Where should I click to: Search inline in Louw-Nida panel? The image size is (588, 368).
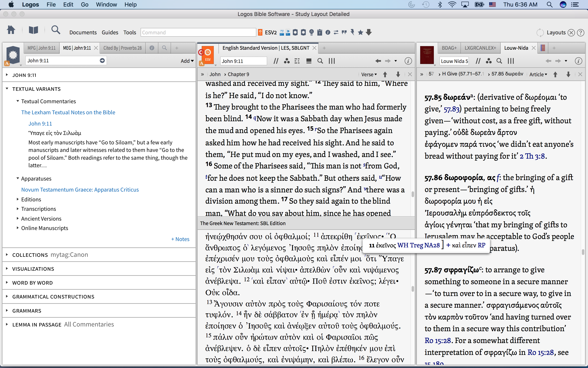499,61
